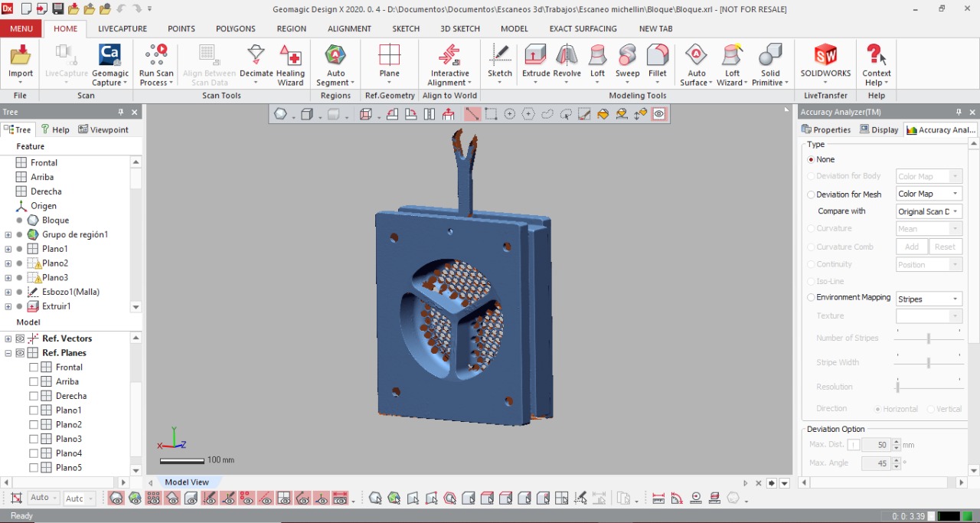Toggle Ref. Planes visibility eye
The image size is (980, 523).
coord(20,353)
